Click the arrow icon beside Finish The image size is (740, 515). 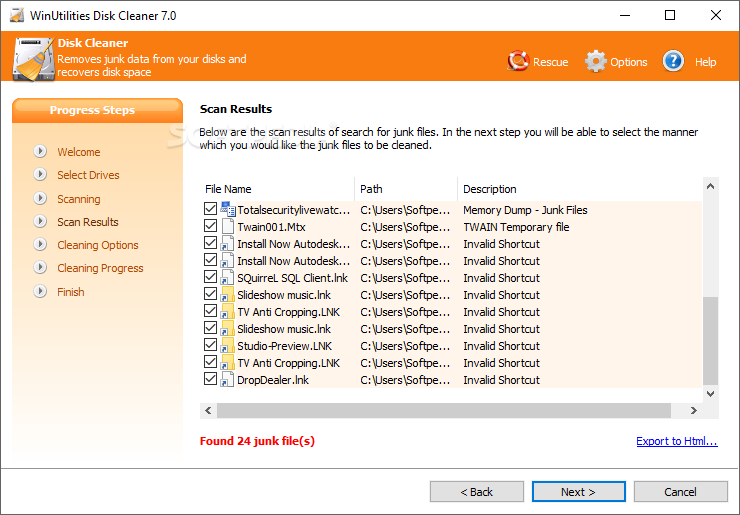pyautogui.click(x=40, y=291)
